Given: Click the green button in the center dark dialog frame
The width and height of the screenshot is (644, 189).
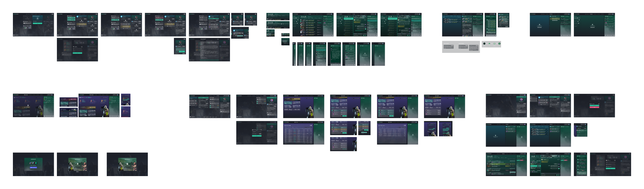Looking at the screenshot, I should (257, 135).
